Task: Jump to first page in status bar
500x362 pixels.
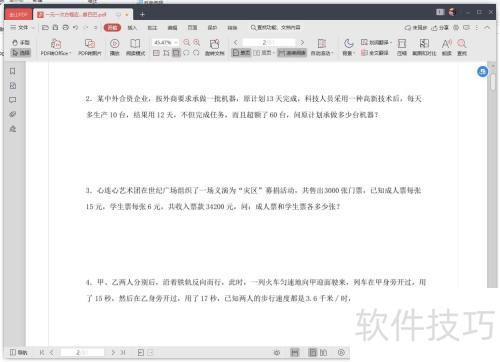Action: [x=42, y=352]
